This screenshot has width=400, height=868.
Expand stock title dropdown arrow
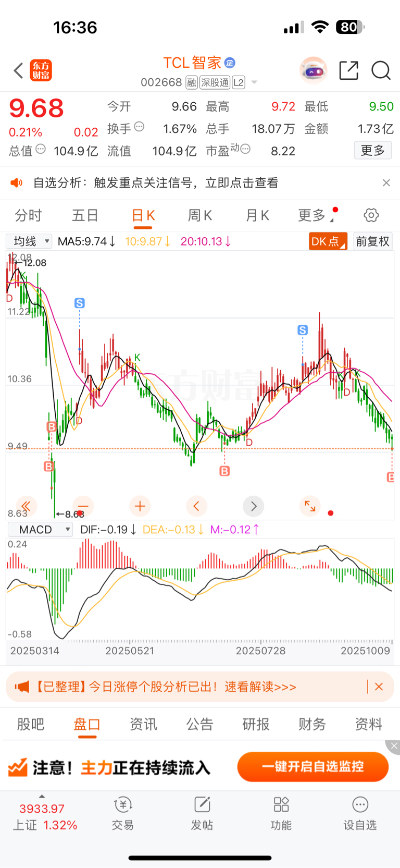pyautogui.click(x=254, y=82)
